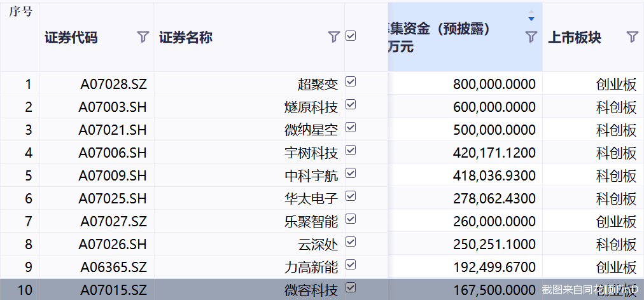Screen dimensions: 644x300
Task: Click security name 燧原科技
Action: 311,107
